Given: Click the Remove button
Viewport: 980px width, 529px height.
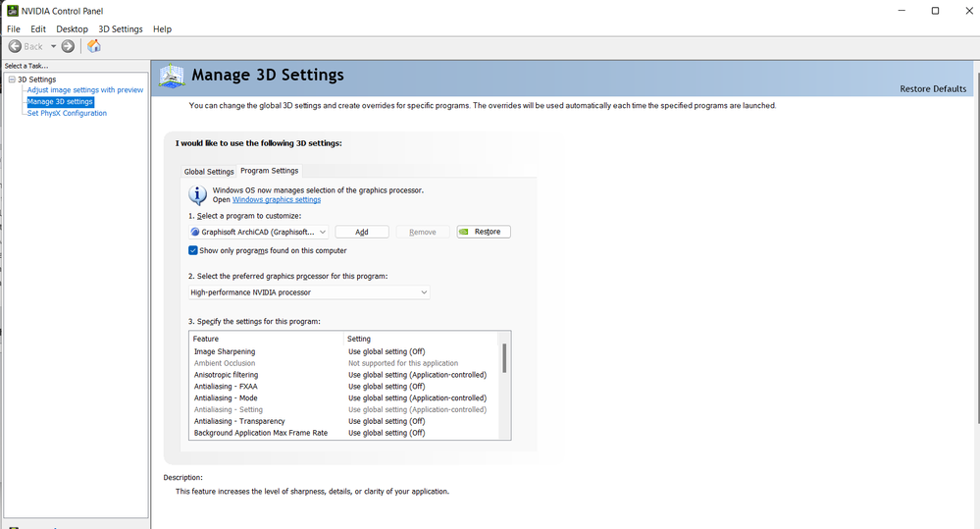Looking at the screenshot, I should 423,232.
